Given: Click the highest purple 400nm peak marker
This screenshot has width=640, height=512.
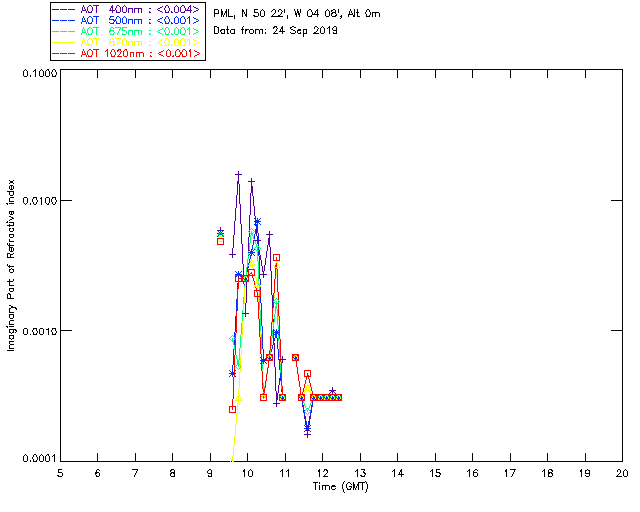Looking at the screenshot, I should [238, 174].
